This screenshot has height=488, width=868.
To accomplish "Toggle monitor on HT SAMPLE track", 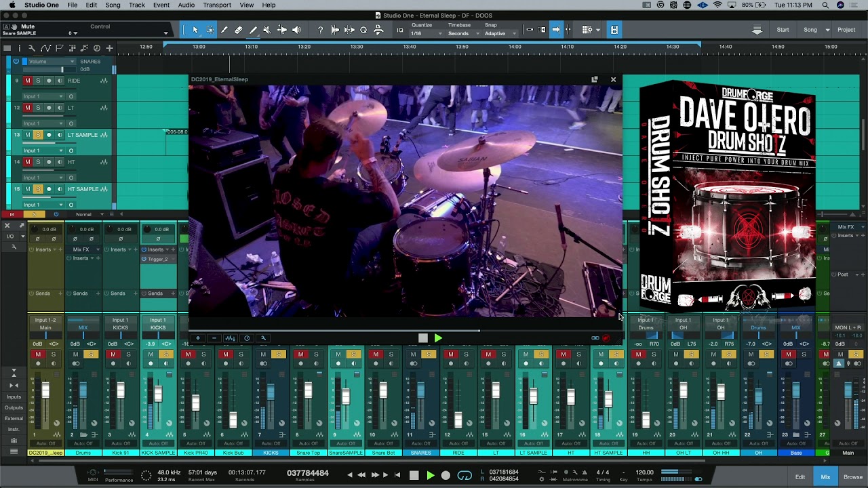I will click(x=60, y=189).
